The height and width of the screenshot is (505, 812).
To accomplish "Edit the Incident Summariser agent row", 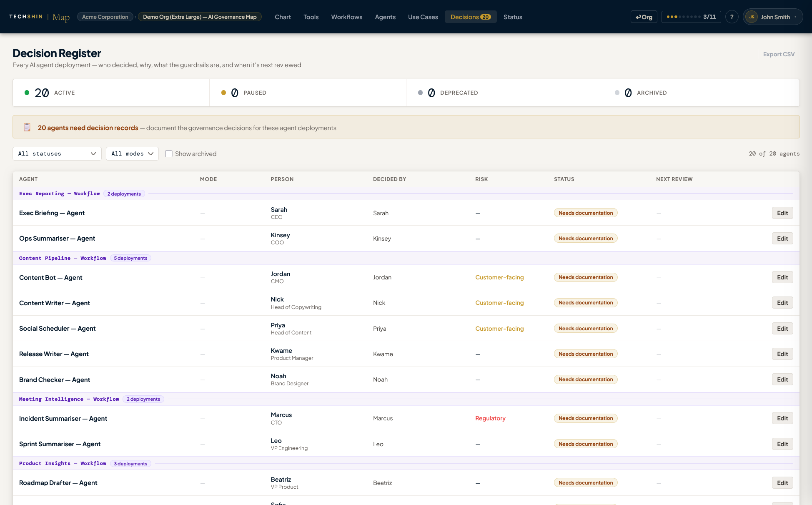I will coord(782,418).
